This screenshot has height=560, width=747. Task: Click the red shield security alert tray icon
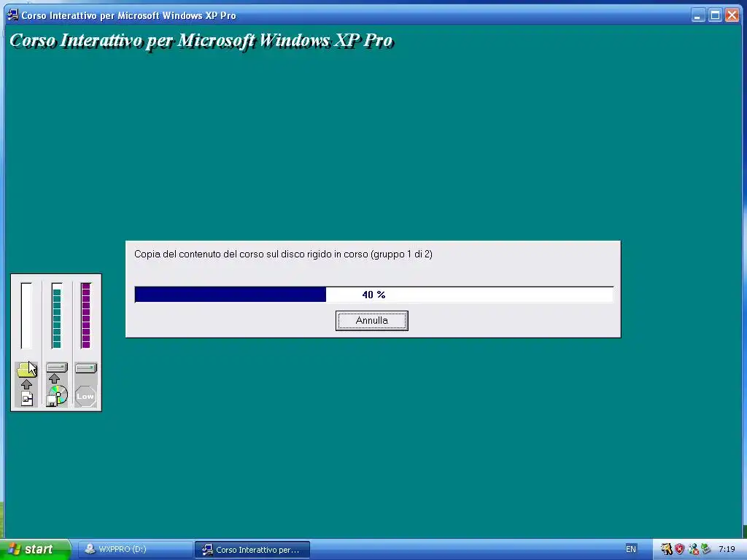[679, 550]
